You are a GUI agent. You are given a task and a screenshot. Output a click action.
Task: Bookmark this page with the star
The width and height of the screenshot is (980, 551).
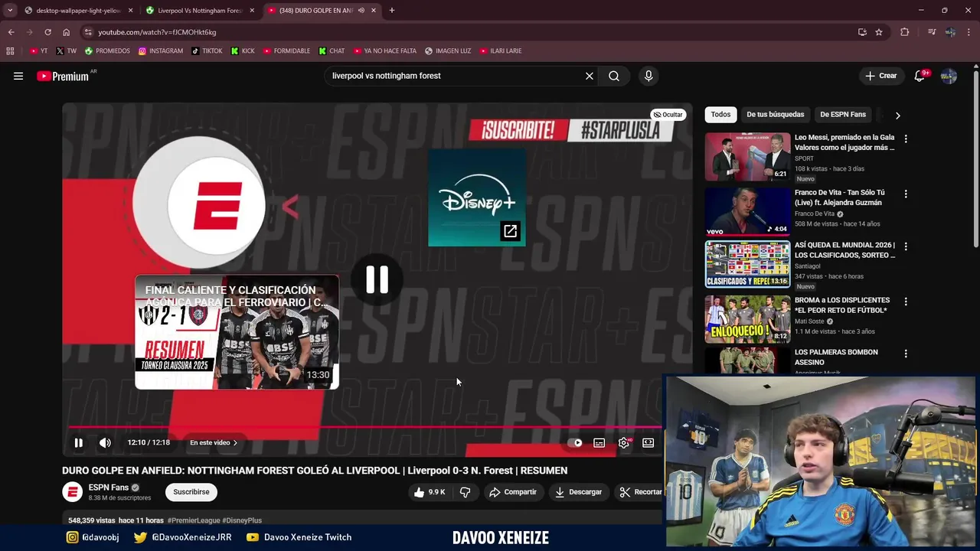pyautogui.click(x=879, y=32)
